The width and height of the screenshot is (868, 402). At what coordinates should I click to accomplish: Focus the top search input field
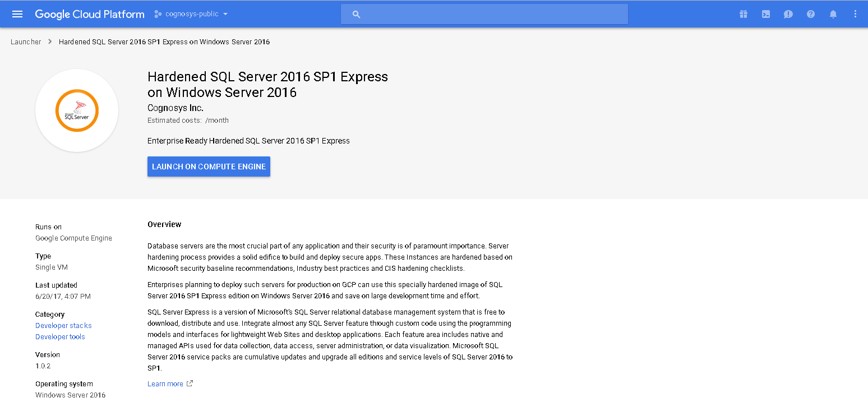[x=493, y=14]
